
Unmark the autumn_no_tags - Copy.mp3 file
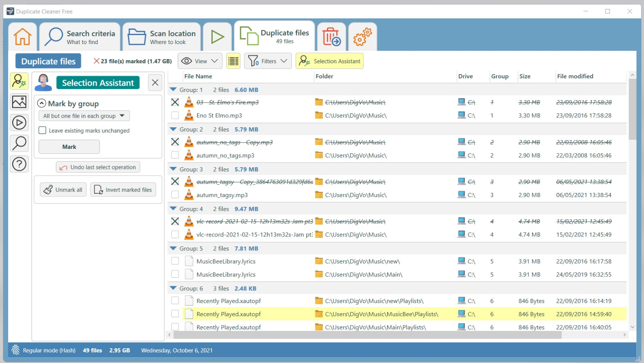click(175, 142)
